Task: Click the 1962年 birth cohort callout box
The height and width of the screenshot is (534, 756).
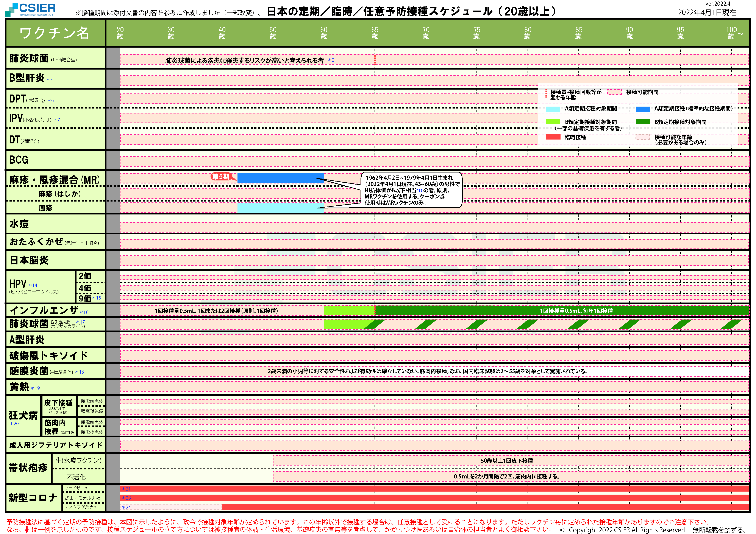Action: point(411,190)
